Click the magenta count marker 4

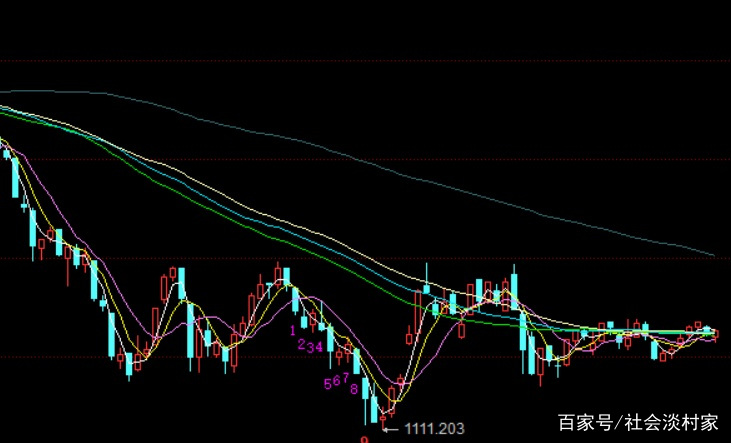(x=319, y=346)
